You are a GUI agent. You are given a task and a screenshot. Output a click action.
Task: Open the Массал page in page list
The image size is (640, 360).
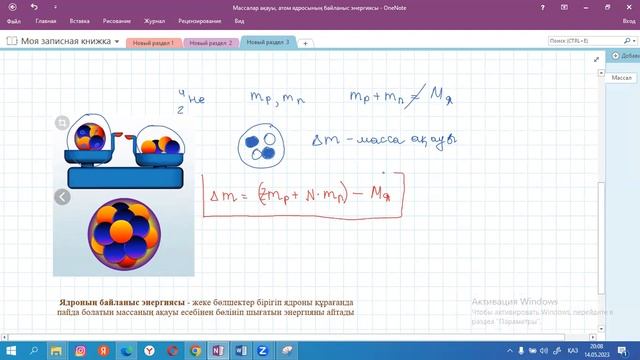[621, 78]
